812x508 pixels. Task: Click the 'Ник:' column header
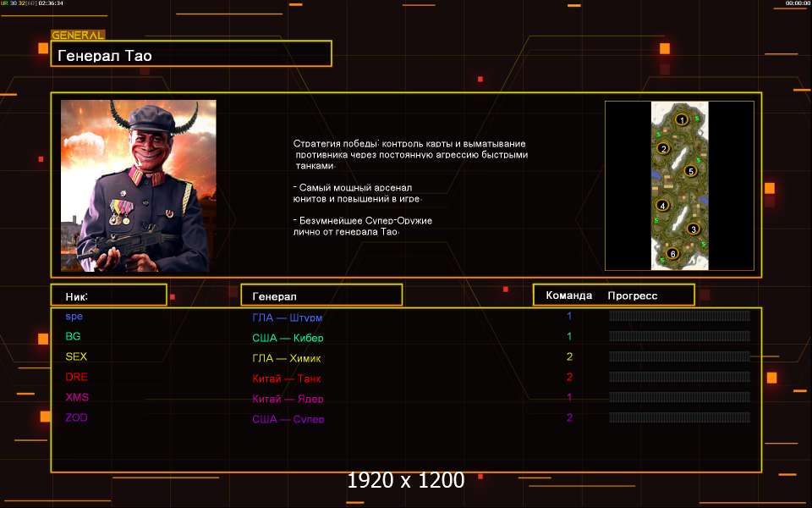[109, 295]
